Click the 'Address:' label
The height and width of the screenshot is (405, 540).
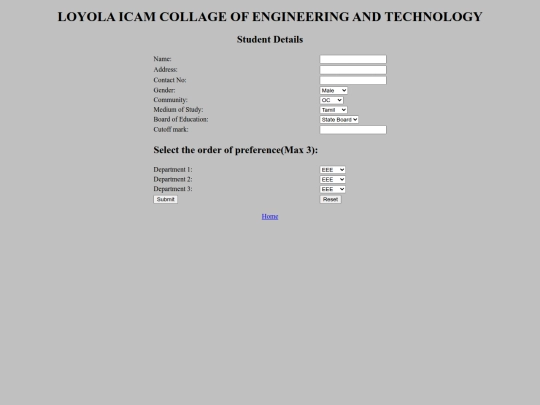tap(165, 70)
